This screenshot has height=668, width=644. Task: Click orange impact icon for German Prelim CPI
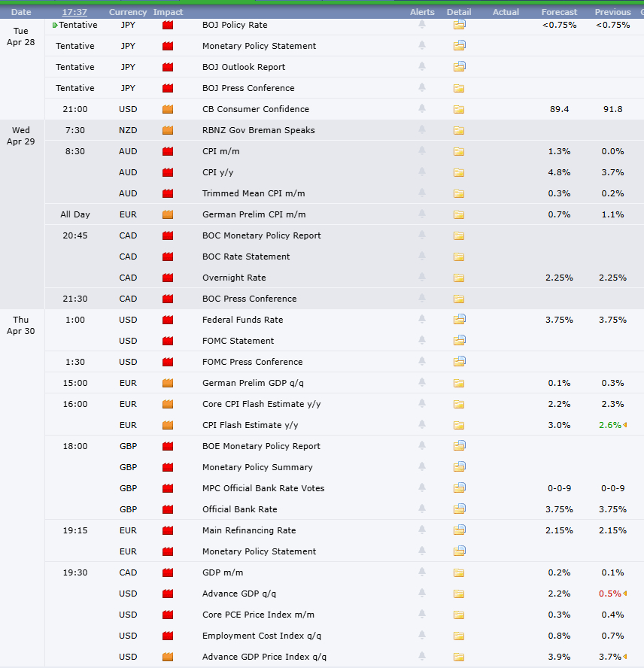coord(167,214)
